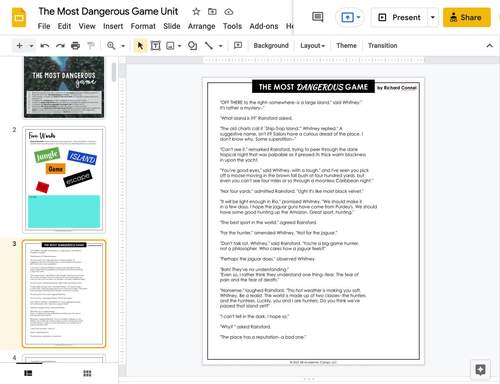This screenshot has width=500, height=384.
Task: Select slide 2 thumbnail with Jungle Island words
Action: [64, 180]
